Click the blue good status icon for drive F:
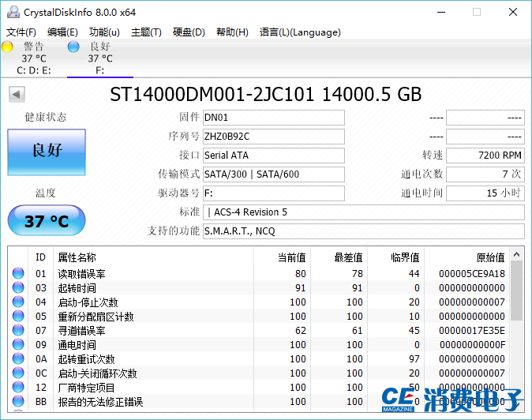Viewport: 532px width, 420px height. 73,47
